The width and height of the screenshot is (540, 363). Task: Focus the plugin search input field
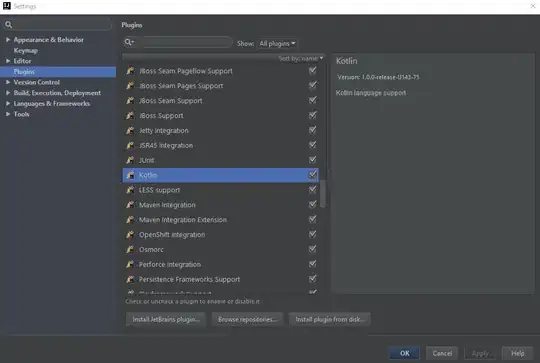[178, 42]
